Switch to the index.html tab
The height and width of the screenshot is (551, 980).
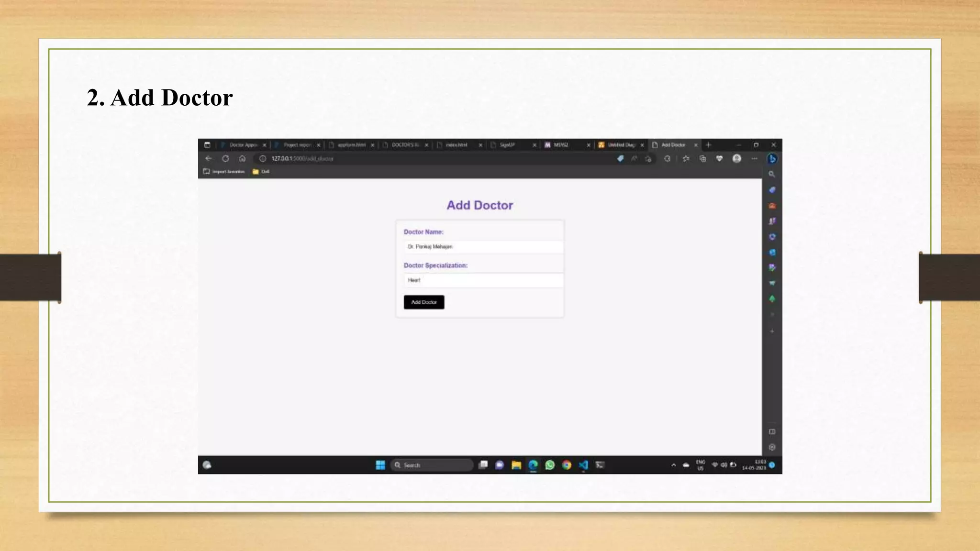(456, 145)
